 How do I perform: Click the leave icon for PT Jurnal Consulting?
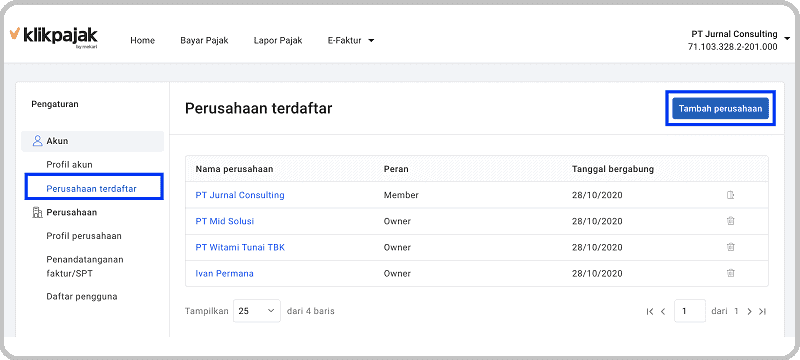(731, 195)
